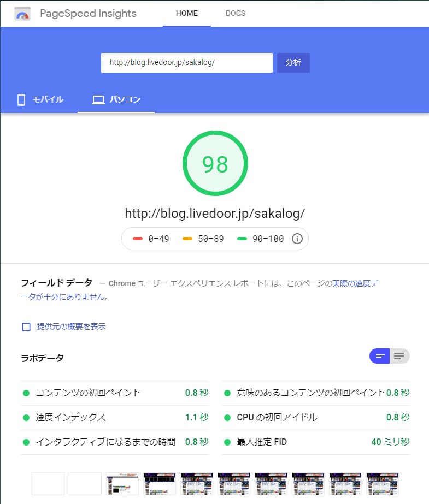Click the third filmstrip thumbnail
Screen dimensions: 429x504
(122, 484)
